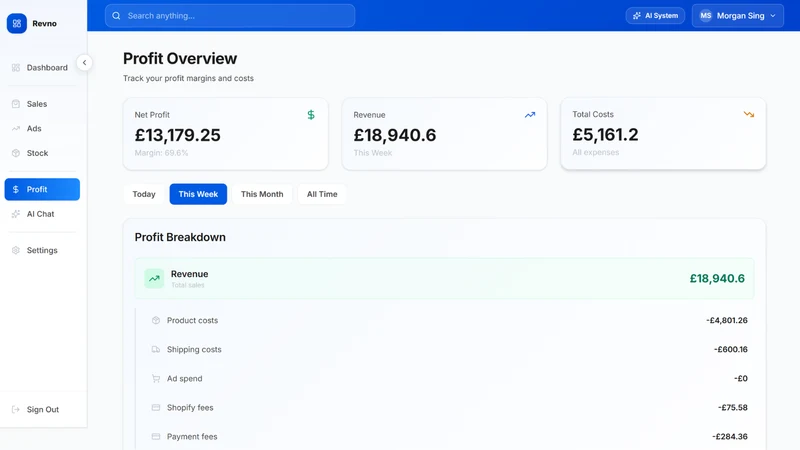The height and width of the screenshot is (450, 800).
Task: Click the Profit Breakdown heading
Action: click(180, 237)
